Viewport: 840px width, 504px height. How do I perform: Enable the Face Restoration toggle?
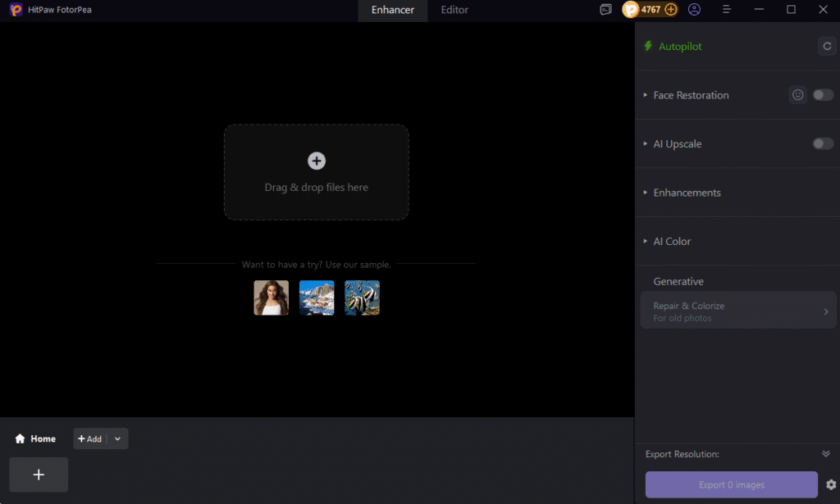[x=822, y=95]
